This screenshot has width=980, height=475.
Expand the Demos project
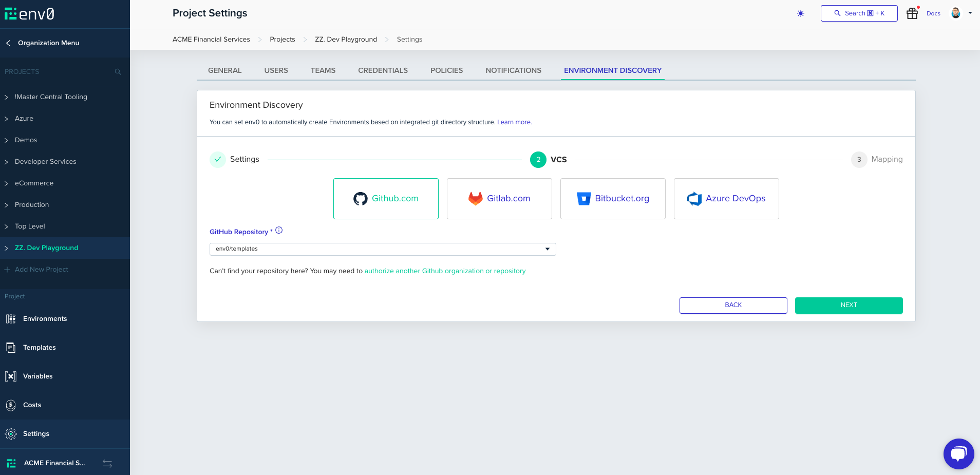pos(6,140)
